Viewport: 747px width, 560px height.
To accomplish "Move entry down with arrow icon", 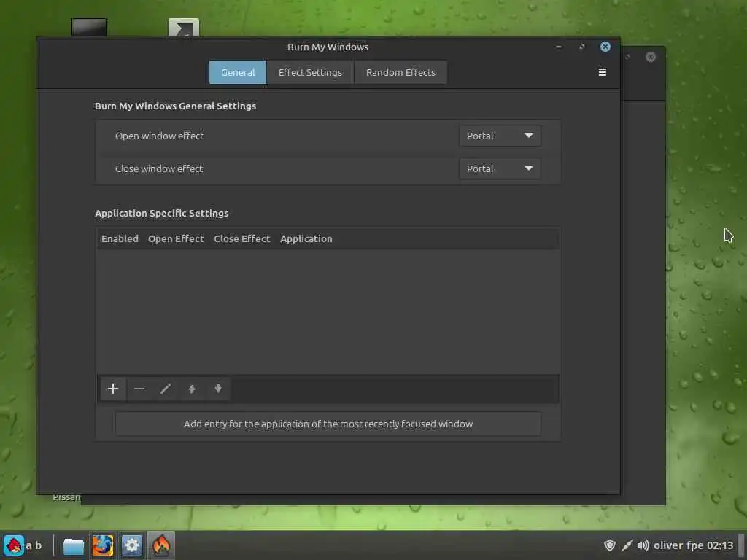I will pos(217,389).
